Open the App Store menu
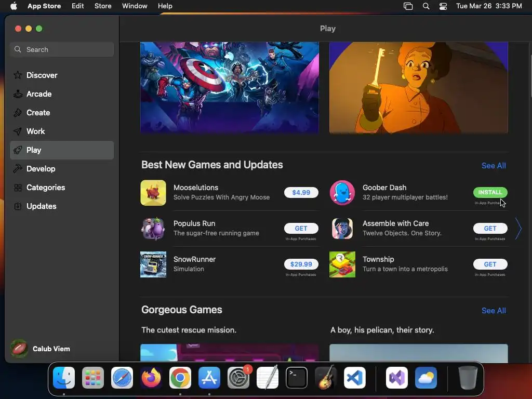The image size is (532, 399). (44, 6)
